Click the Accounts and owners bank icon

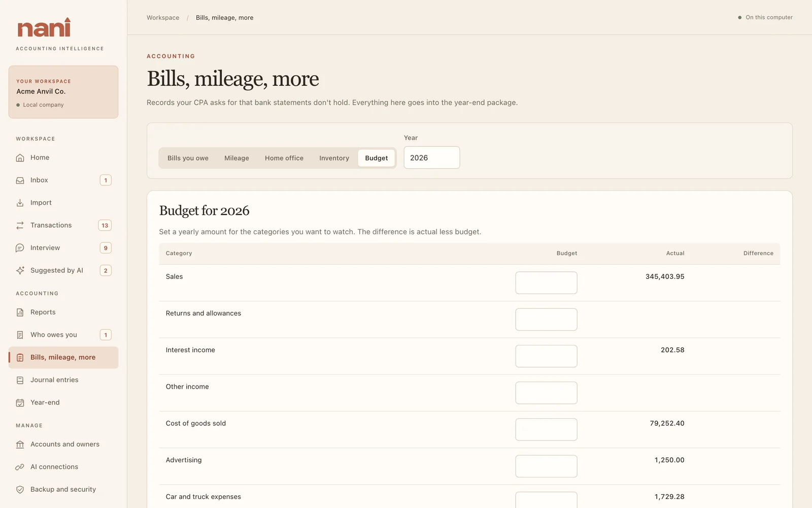point(20,444)
